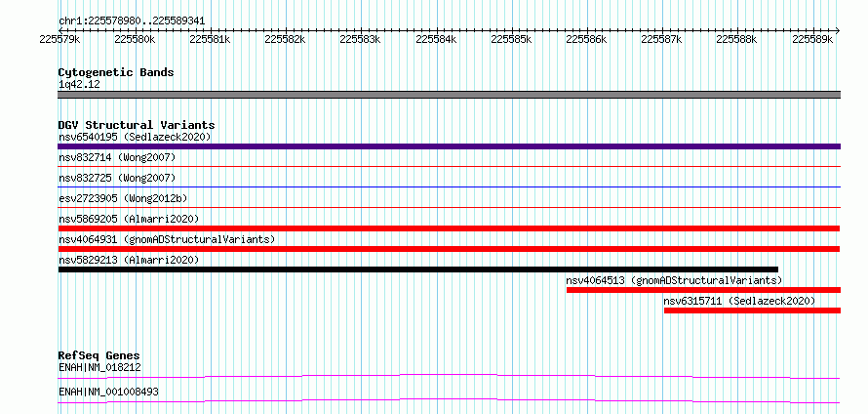868x414 pixels.
Task: Click the 225587k ruler tick label
Action: click(661, 40)
